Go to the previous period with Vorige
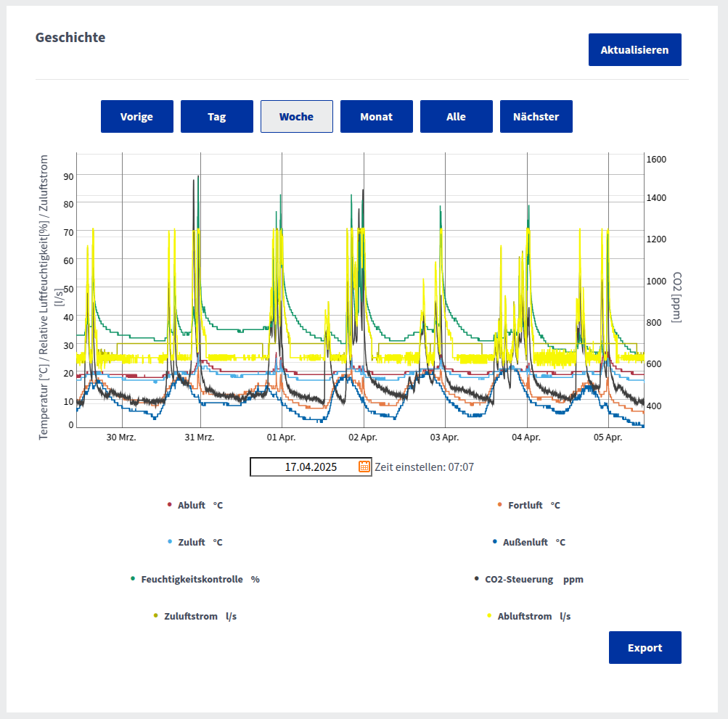This screenshot has width=728, height=719. point(136,117)
